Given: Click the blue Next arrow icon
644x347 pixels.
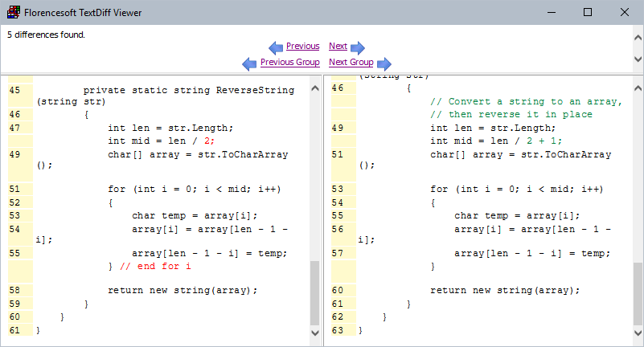Looking at the screenshot, I should 357,47.
